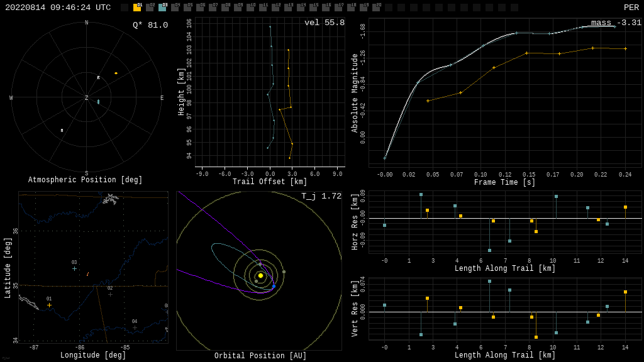Select the yellow station 01 indicator box
The width and height of the screenshot is (644, 362).
pos(137,7)
